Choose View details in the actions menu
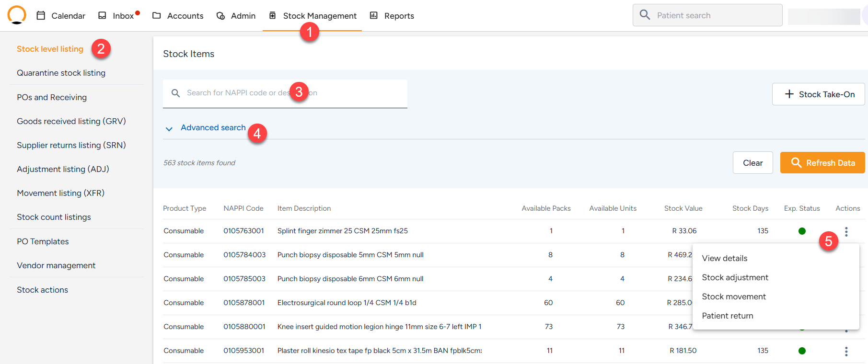This screenshot has width=868, height=364. pos(724,258)
